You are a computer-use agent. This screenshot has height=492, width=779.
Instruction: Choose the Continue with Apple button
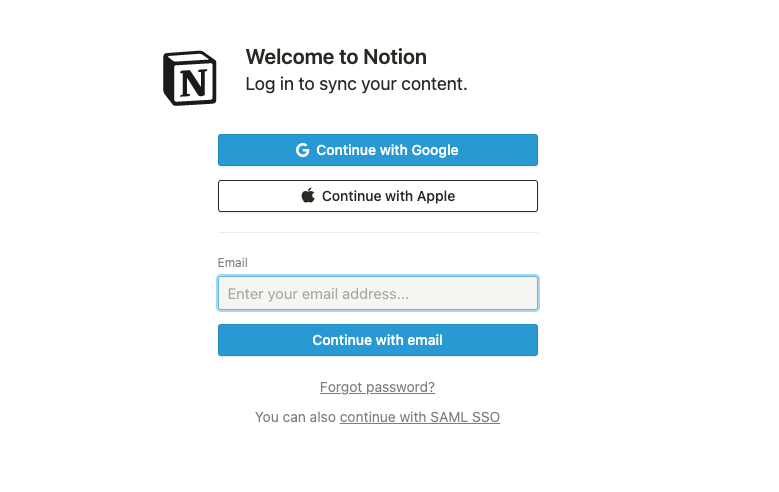click(378, 196)
